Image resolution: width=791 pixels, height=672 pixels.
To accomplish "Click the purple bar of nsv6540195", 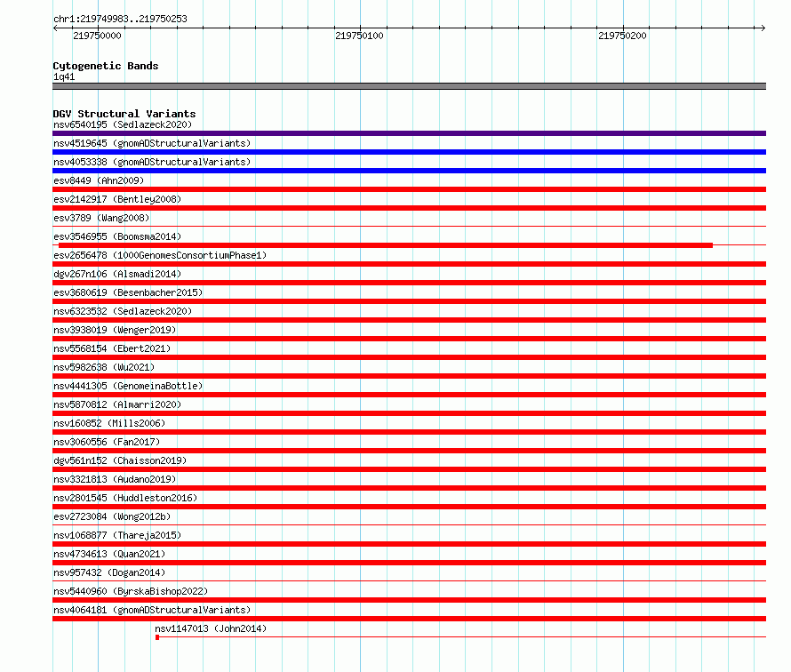I will click(x=409, y=133).
